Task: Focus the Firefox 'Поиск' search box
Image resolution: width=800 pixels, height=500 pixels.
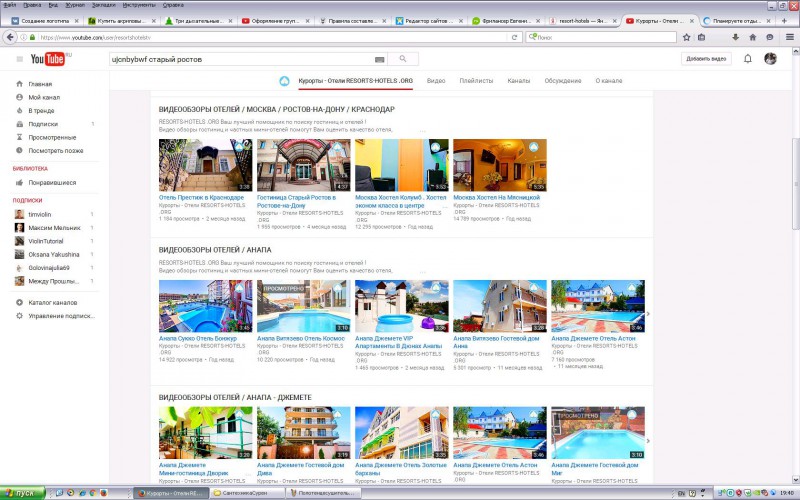Action: click(x=601, y=37)
